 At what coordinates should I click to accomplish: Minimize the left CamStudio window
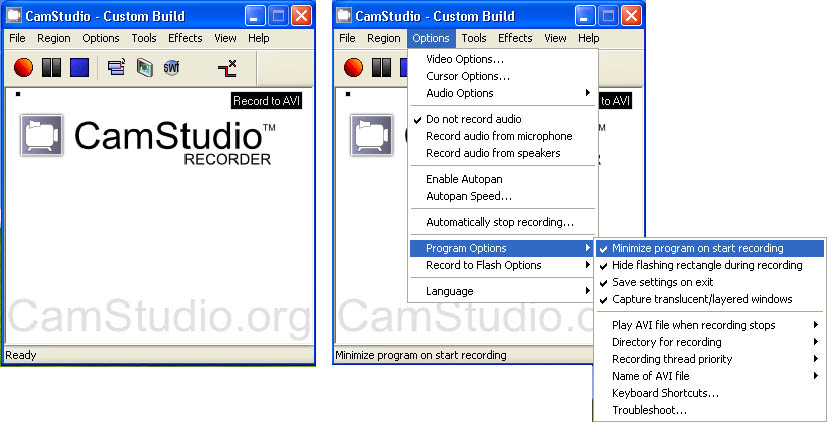[x=255, y=16]
